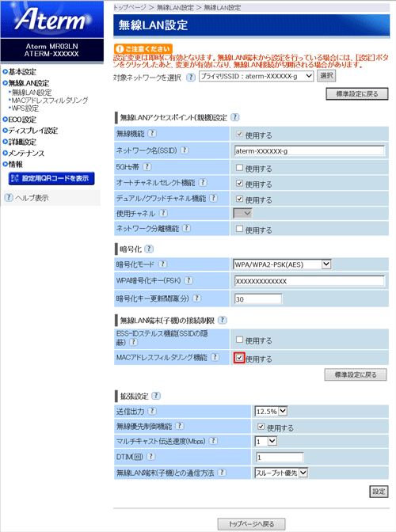Click help icon beside ネットワーク分離機能
The height and width of the screenshot is (532, 396).
click(187, 228)
